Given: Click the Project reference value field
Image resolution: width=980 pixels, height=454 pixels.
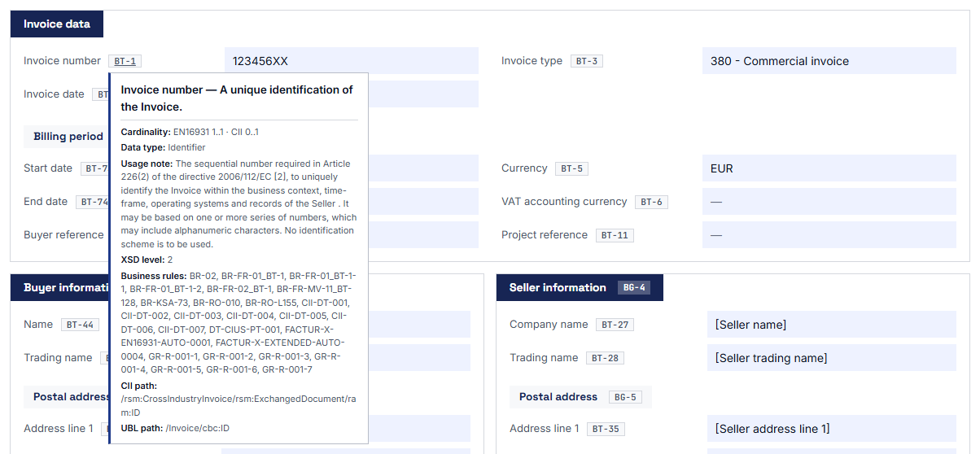Looking at the screenshot, I should pyautogui.click(x=829, y=235).
